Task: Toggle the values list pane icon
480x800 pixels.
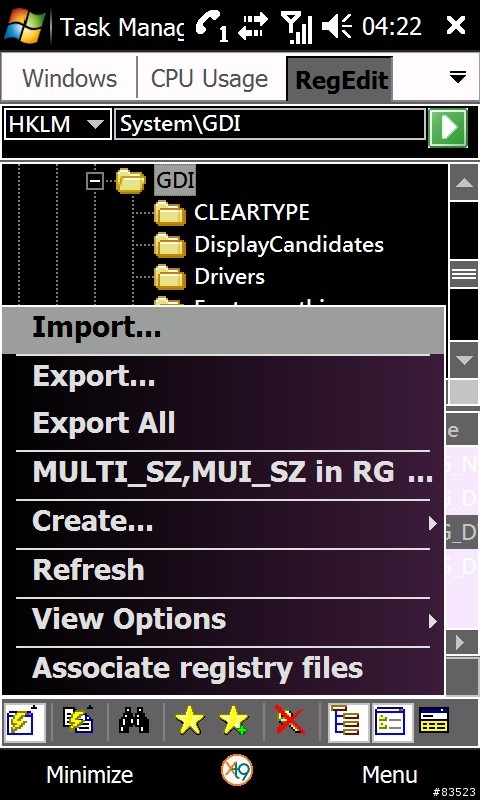Action: point(390,722)
